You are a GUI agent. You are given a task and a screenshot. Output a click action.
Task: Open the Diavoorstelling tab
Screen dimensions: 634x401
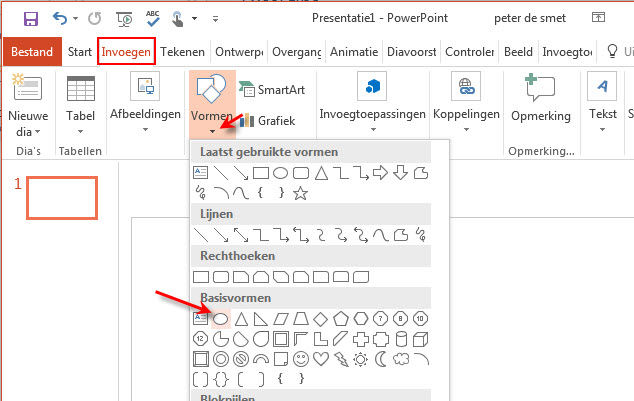point(412,52)
